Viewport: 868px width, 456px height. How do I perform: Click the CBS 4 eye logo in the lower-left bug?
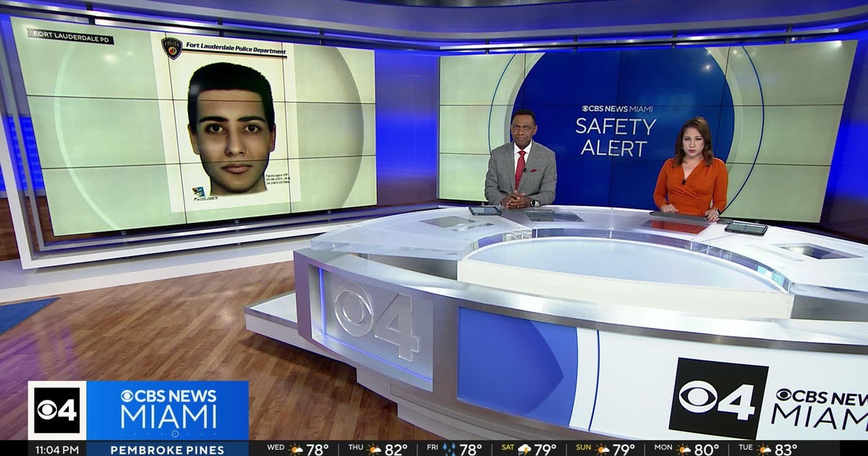[x=56, y=410]
